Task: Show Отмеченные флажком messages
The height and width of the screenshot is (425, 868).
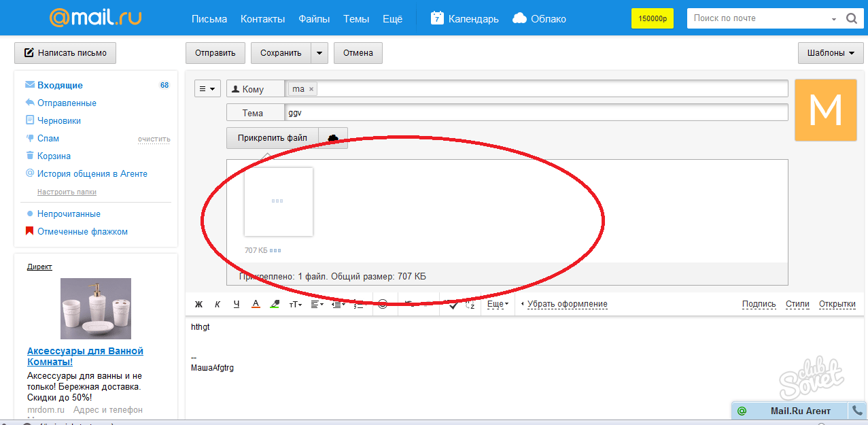Action: [82, 231]
